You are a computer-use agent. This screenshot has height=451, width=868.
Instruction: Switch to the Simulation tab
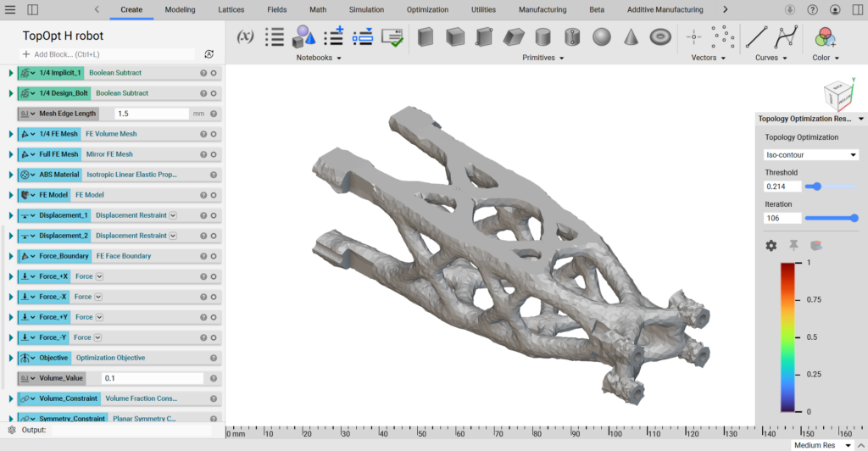point(366,10)
